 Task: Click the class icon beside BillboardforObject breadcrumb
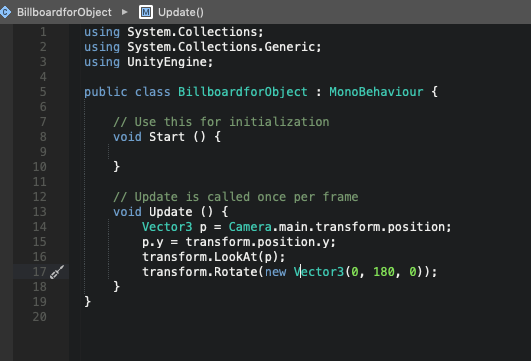5,12
